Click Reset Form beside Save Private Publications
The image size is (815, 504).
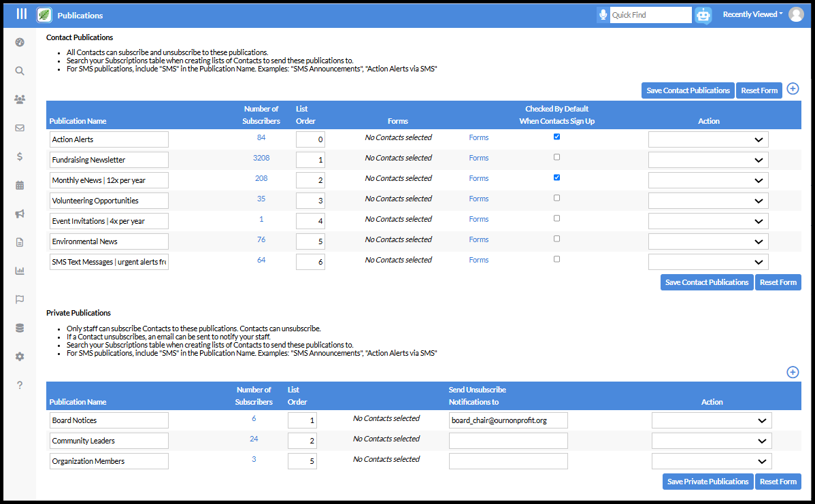pos(778,482)
